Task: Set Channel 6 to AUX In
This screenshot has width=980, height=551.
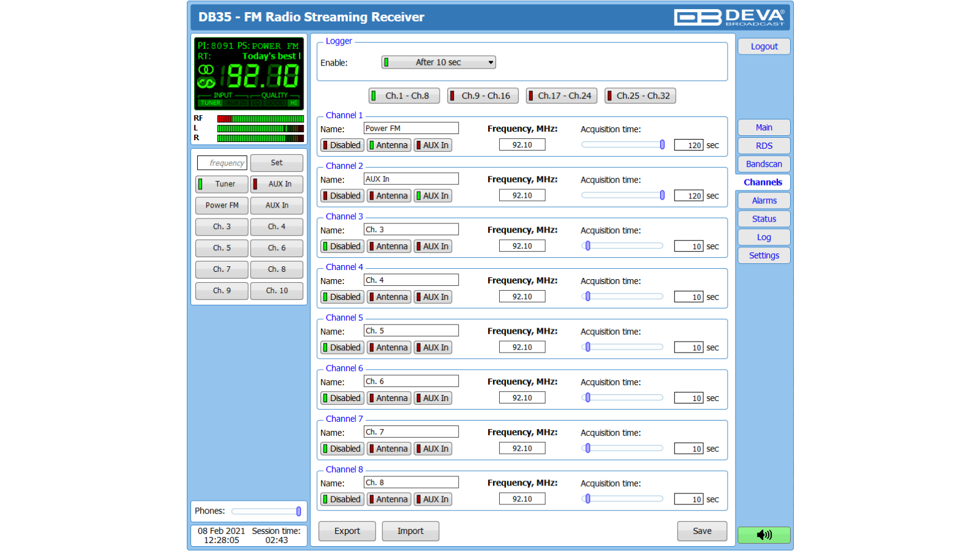Action: click(x=433, y=398)
